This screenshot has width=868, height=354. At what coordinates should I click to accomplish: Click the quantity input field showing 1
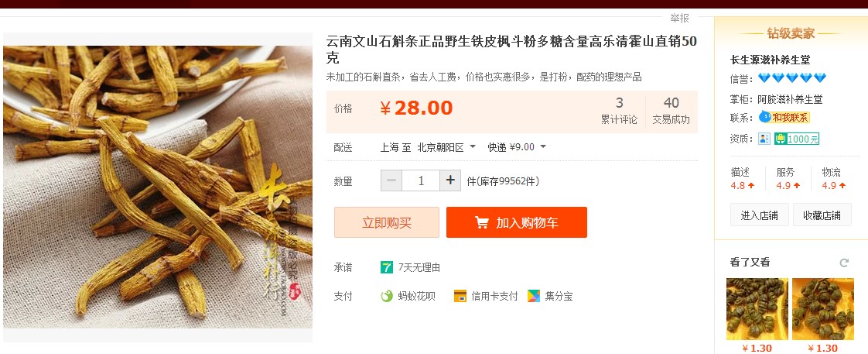click(x=421, y=180)
